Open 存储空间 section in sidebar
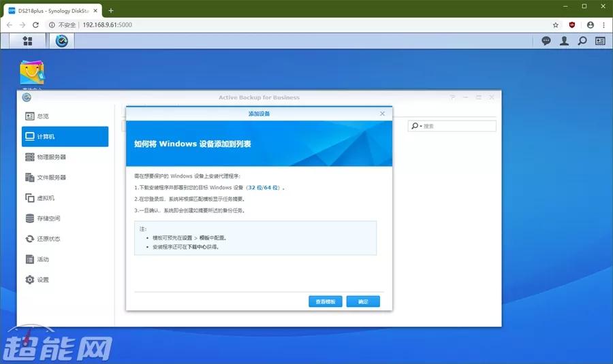 point(65,218)
